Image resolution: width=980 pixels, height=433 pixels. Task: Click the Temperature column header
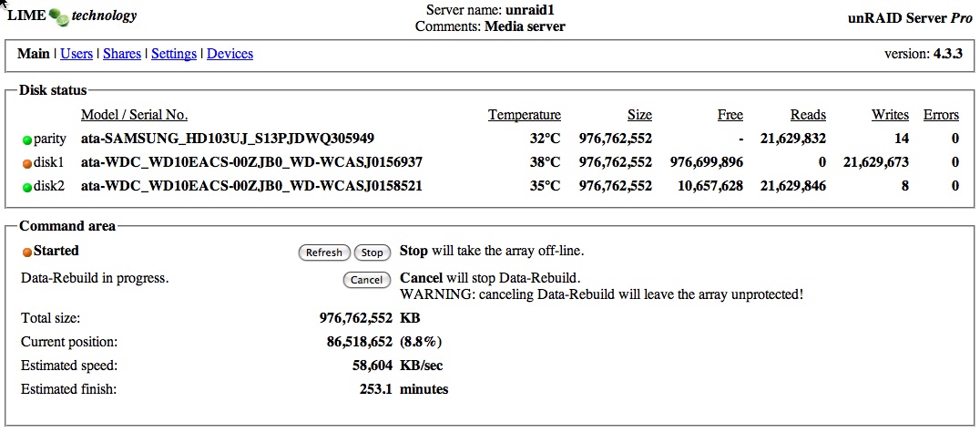525,115
